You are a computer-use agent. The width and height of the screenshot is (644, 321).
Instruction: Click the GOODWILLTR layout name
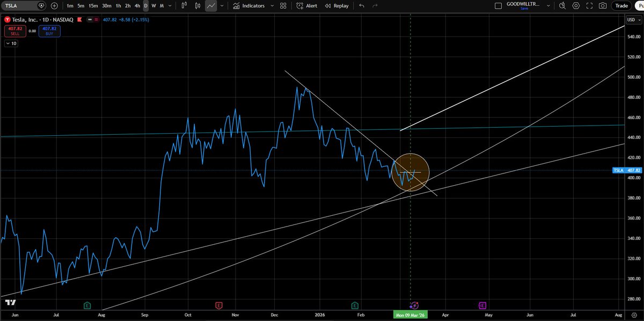pyautogui.click(x=524, y=4)
